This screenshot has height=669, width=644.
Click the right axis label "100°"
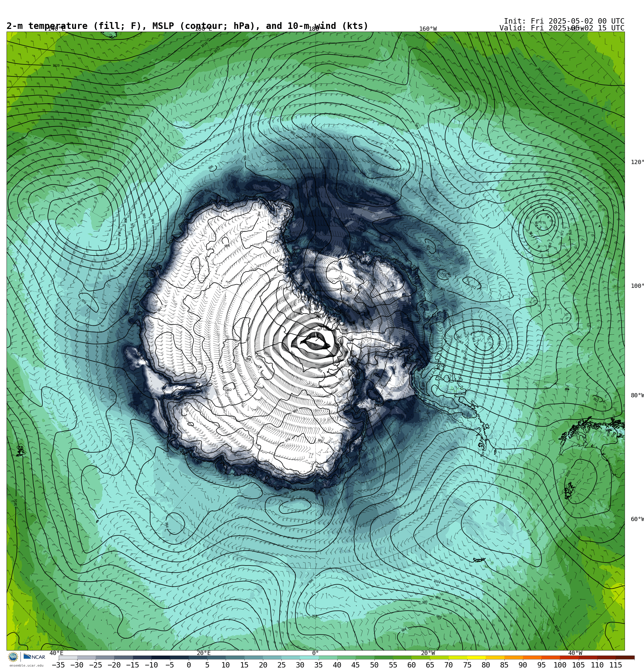pos(637,286)
